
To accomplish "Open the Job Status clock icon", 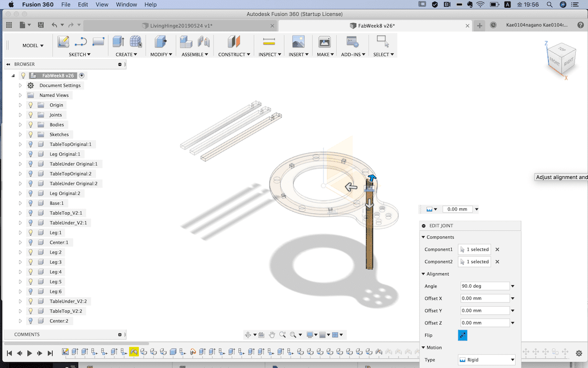I will pos(494,25).
